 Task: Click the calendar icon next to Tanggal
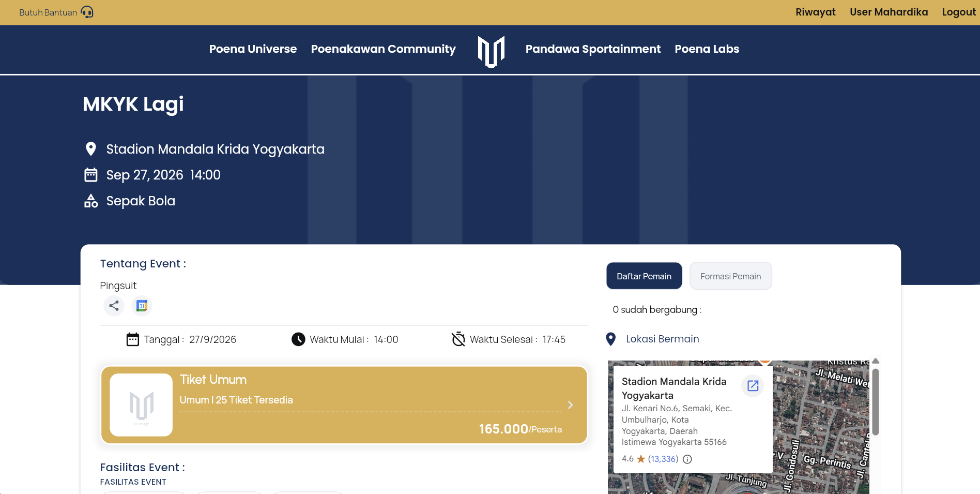coord(133,339)
